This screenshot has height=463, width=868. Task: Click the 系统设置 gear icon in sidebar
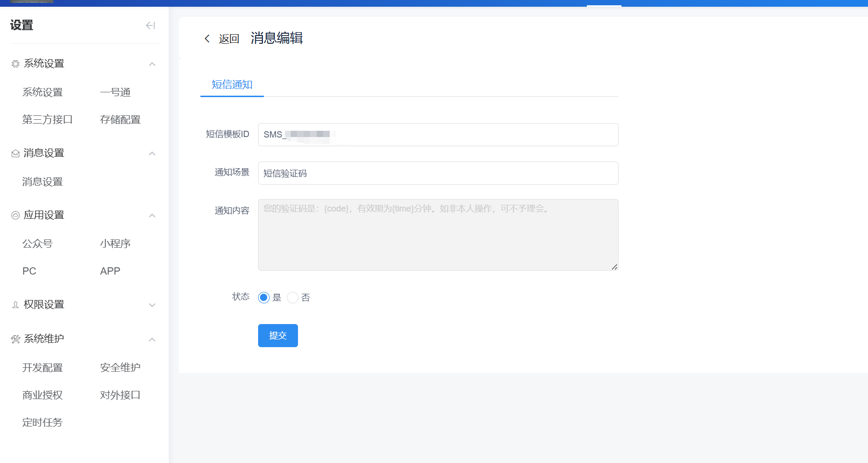click(x=15, y=63)
